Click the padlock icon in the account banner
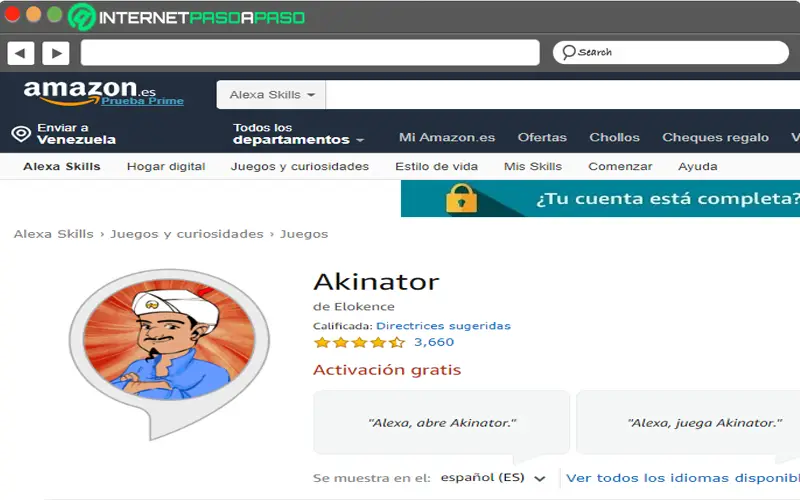This screenshot has height=500, width=800. pyautogui.click(x=461, y=198)
